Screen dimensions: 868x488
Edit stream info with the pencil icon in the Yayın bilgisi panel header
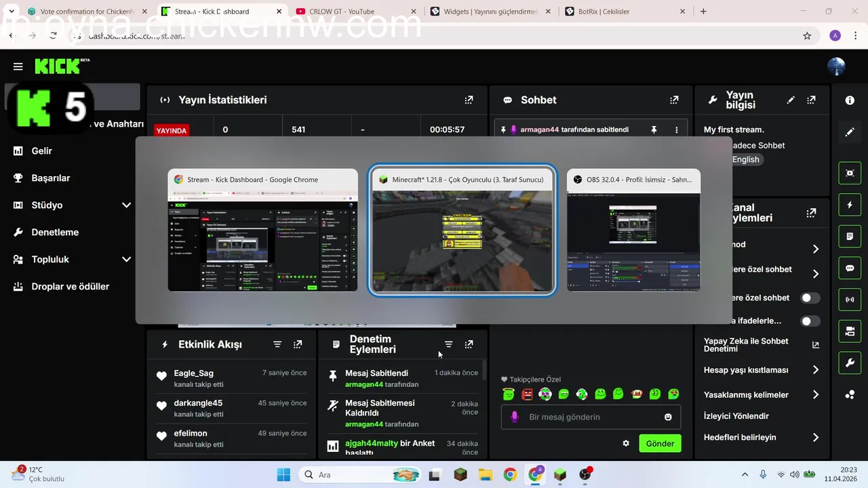(x=791, y=100)
